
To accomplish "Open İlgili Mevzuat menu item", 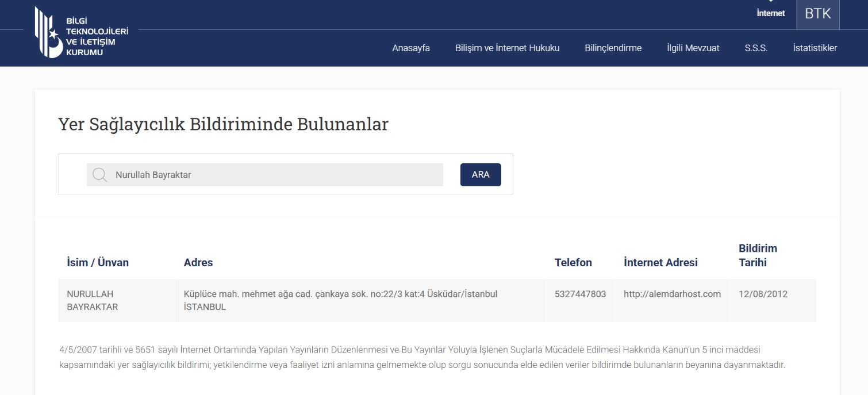I will point(693,48).
